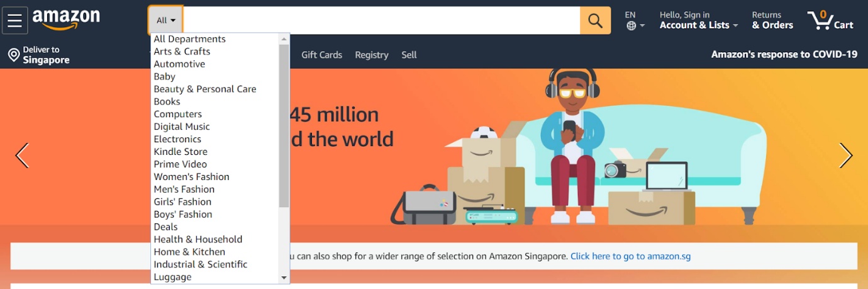The width and height of the screenshot is (868, 289).
Task: Click the globe language icon
Action: coord(632,26)
